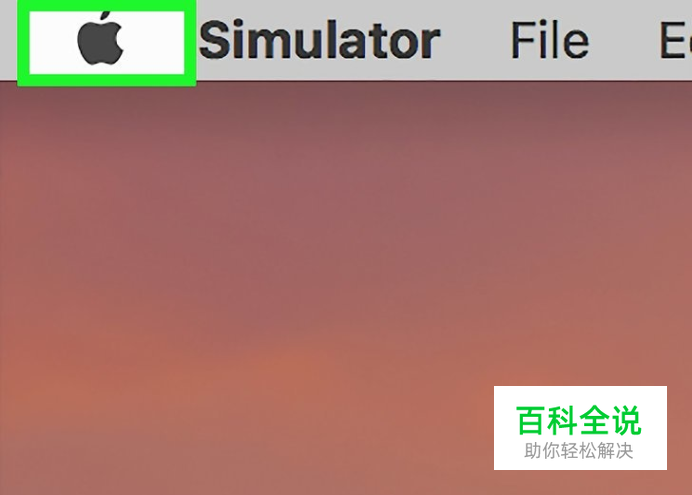
Task: Open the Apple menu
Action: click(x=101, y=39)
